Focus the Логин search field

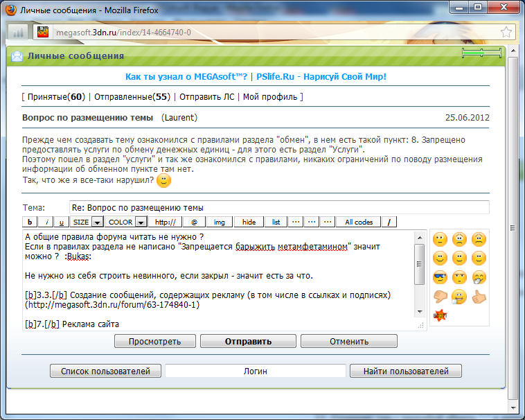click(256, 371)
